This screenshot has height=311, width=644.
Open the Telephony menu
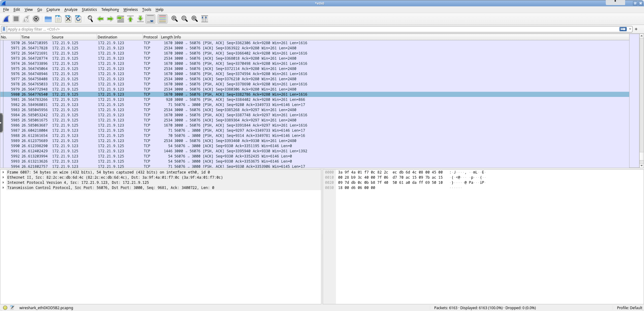[x=110, y=9]
